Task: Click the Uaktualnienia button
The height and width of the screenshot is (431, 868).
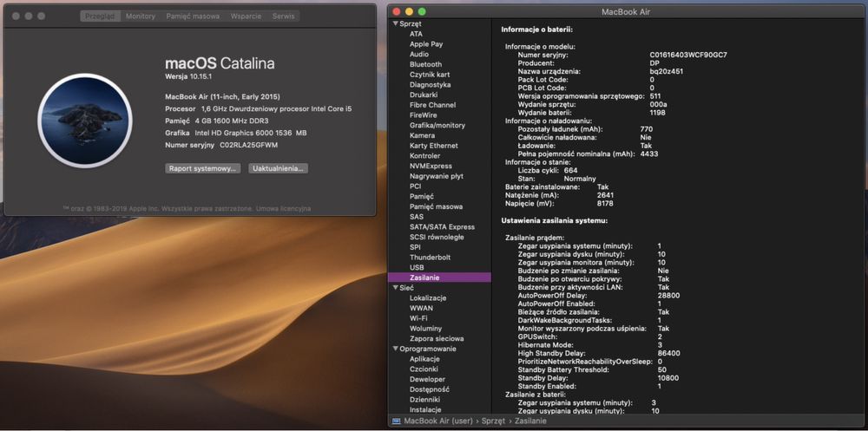Action: point(278,168)
